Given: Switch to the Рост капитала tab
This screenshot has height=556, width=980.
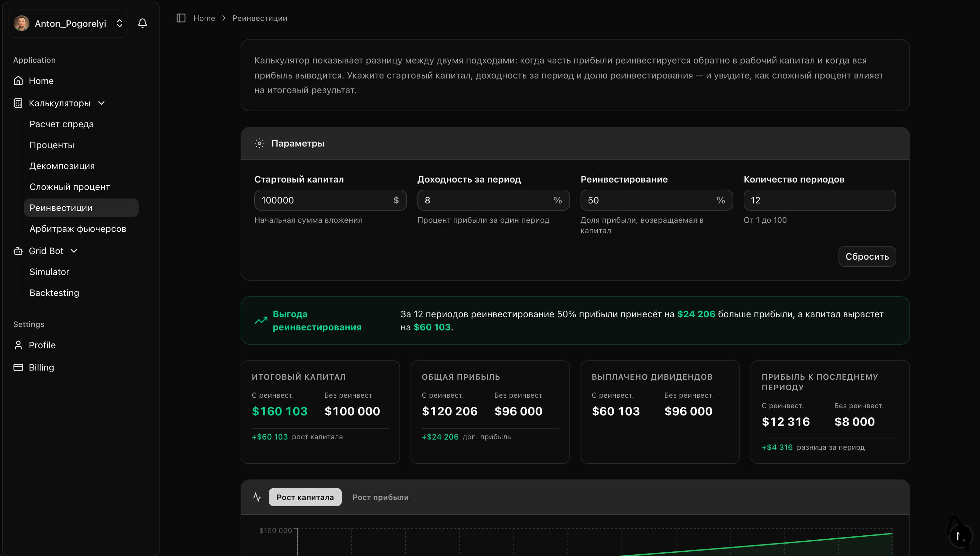Looking at the screenshot, I should point(305,497).
